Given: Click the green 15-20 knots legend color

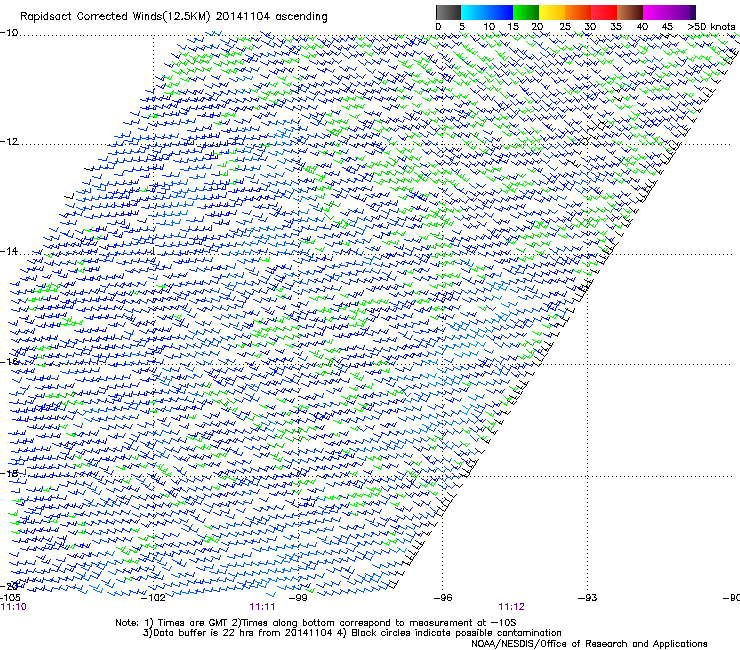Looking at the screenshot, I should (x=526, y=12).
